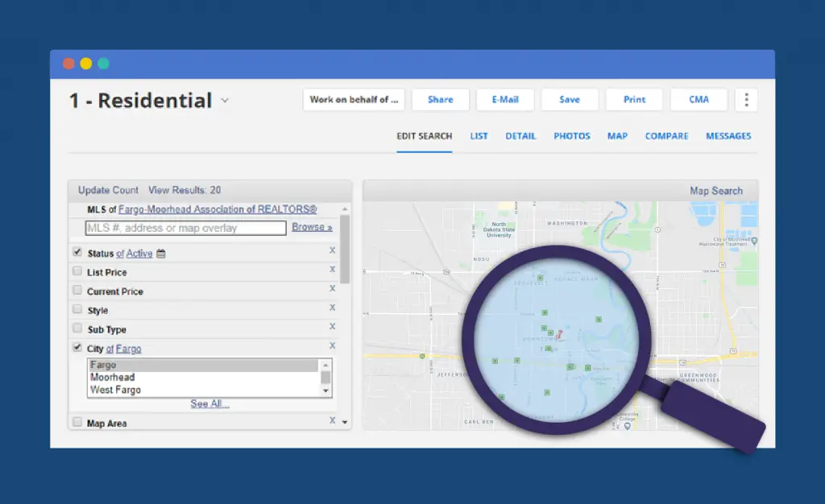Enable the List Price checkbox
This screenshot has height=504, width=825.
(x=77, y=271)
